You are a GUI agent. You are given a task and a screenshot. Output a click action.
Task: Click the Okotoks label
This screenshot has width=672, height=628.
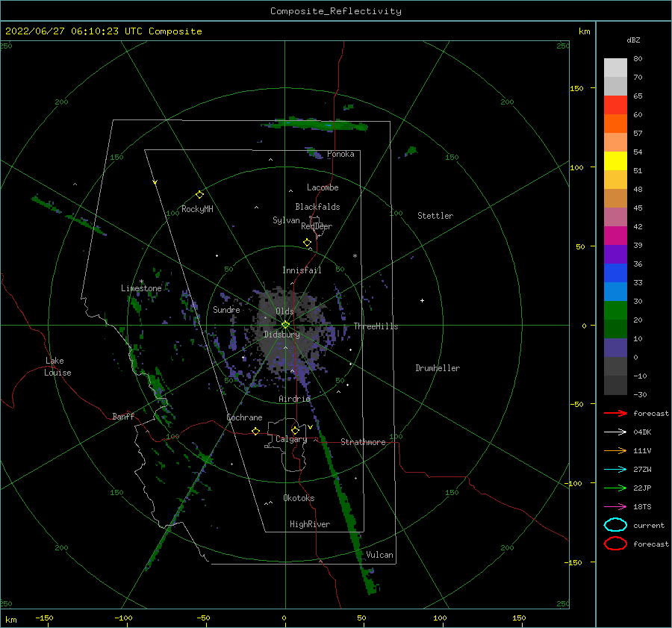coord(299,498)
